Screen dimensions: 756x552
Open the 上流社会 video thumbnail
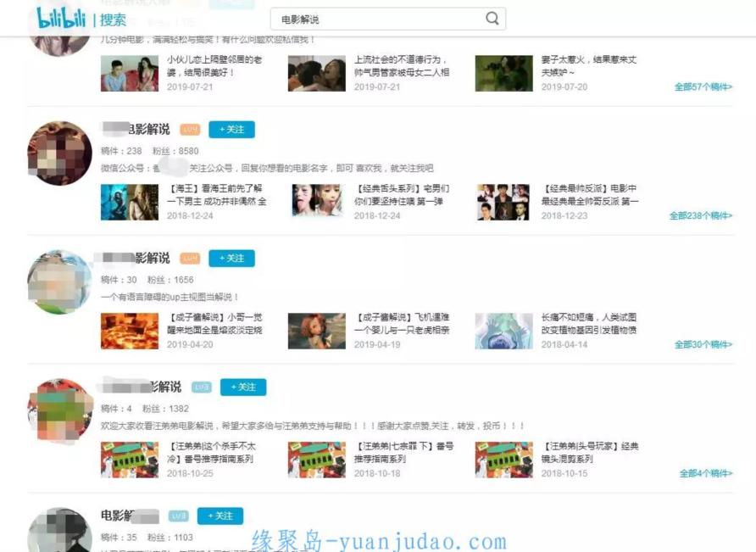tap(316, 73)
